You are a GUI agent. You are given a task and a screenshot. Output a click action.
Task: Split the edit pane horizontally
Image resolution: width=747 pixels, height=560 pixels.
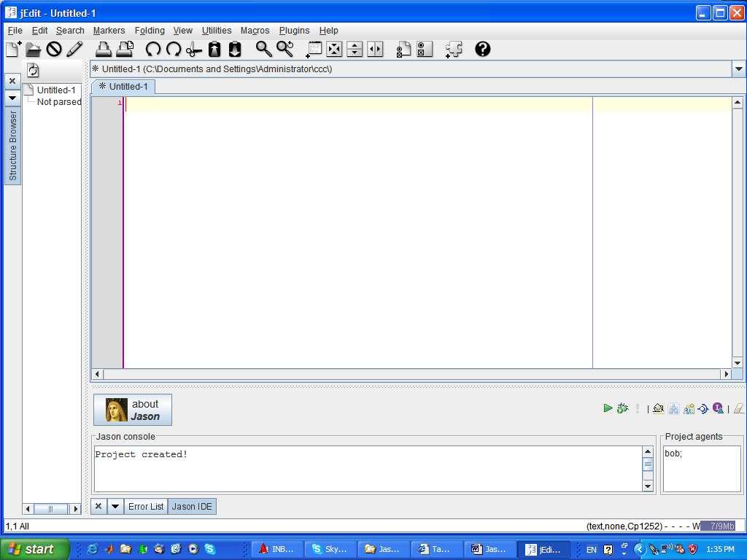pyautogui.click(x=355, y=49)
